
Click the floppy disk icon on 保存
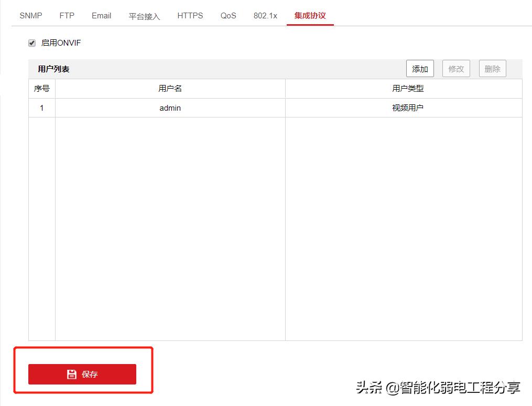tap(72, 374)
